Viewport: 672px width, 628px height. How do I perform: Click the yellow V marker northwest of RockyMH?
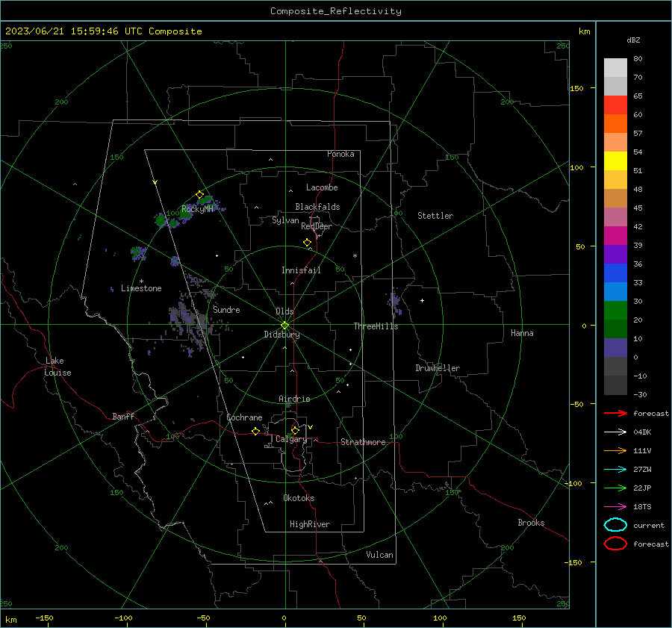(155, 182)
